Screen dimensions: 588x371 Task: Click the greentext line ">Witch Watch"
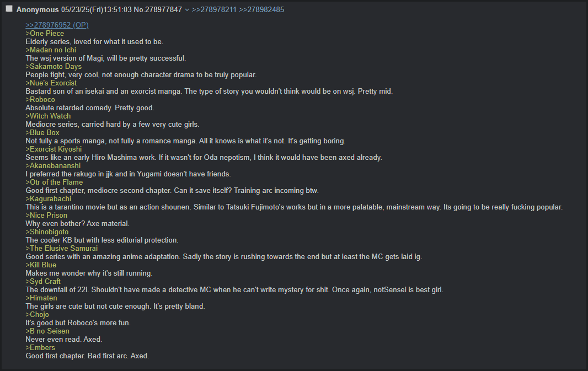[48, 116]
